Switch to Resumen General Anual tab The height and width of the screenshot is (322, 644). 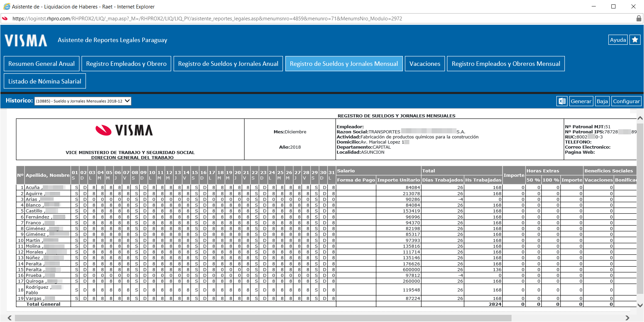coord(41,64)
